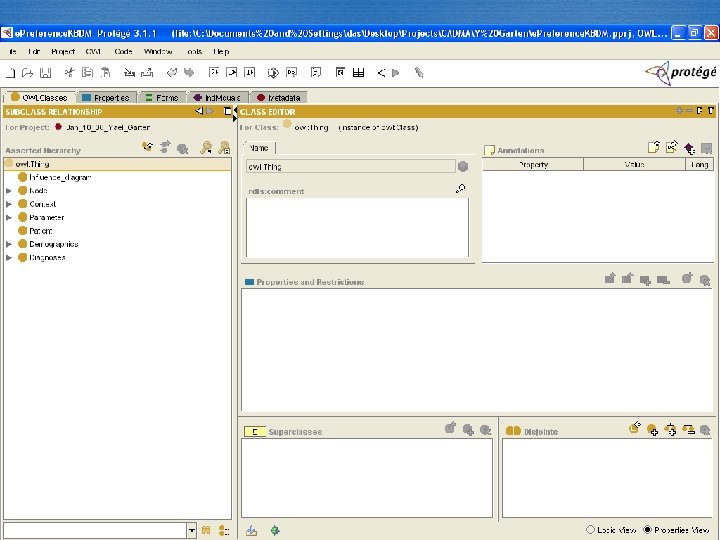Open the Window menu

click(158, 51)
